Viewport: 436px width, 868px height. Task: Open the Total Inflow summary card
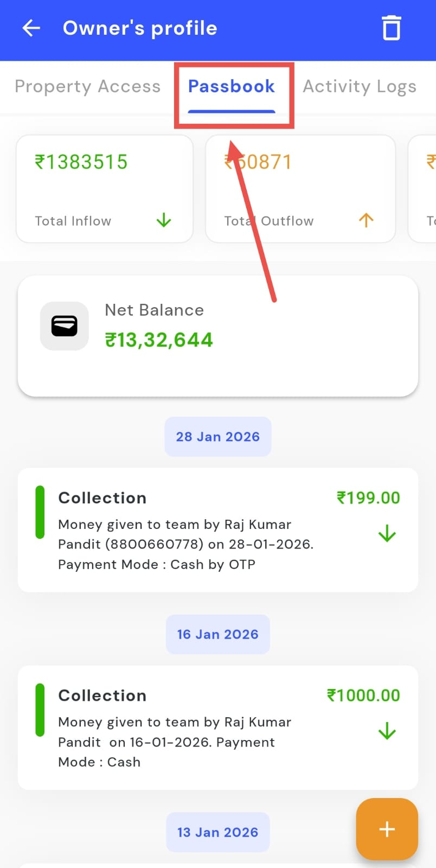click(105, 188)
